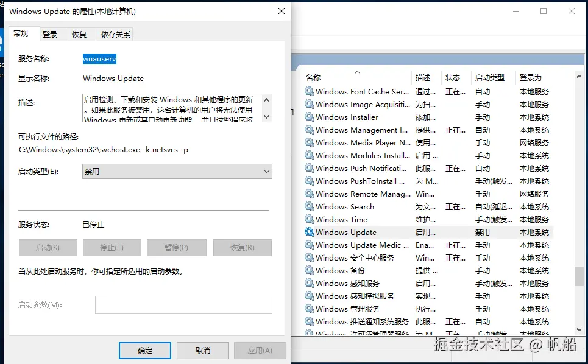Image resolution: width=588 pixels, height=364 pixels.
Task: Click the gear icon beside Windows Management Instrumentation
Action: click(x=309, y=130)
